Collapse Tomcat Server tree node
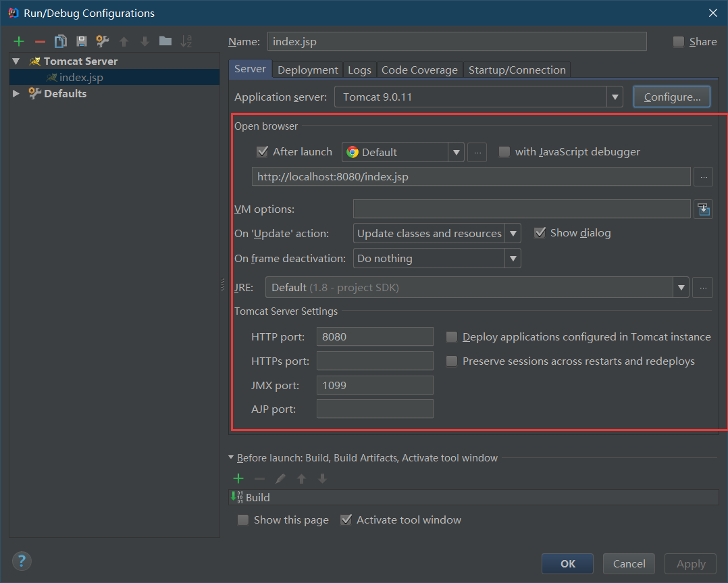 [x=16, y=61]
